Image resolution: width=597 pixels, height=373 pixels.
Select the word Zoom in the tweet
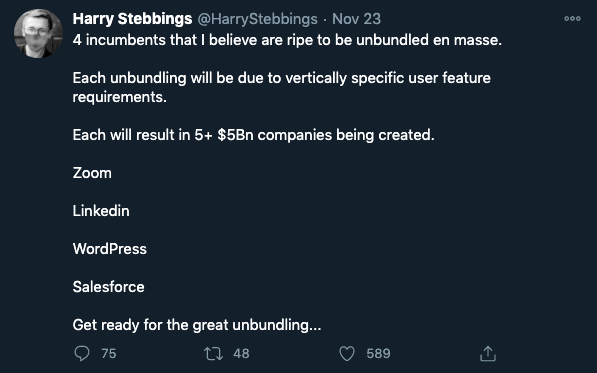pyautogui.click(x=92, y=173)
